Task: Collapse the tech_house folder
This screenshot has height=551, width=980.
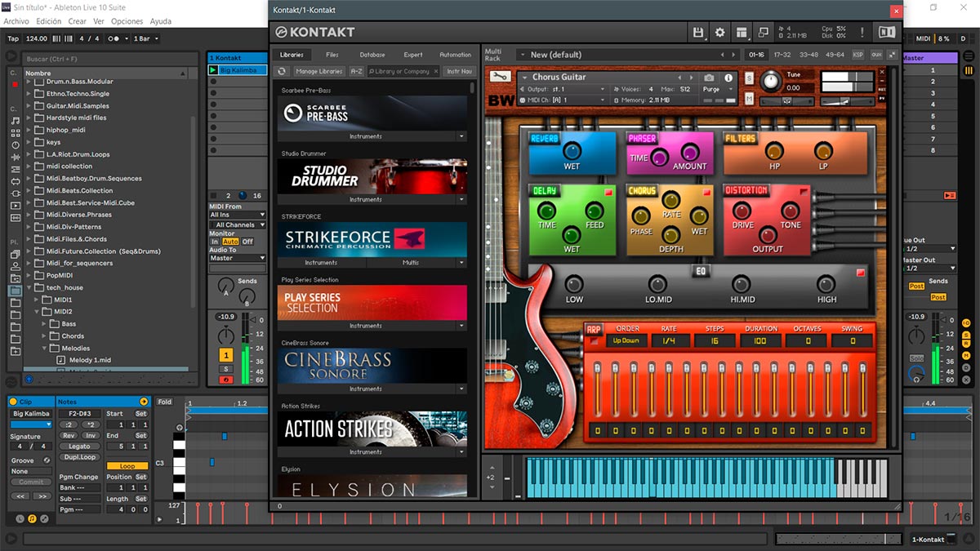Action: point(29,287)
